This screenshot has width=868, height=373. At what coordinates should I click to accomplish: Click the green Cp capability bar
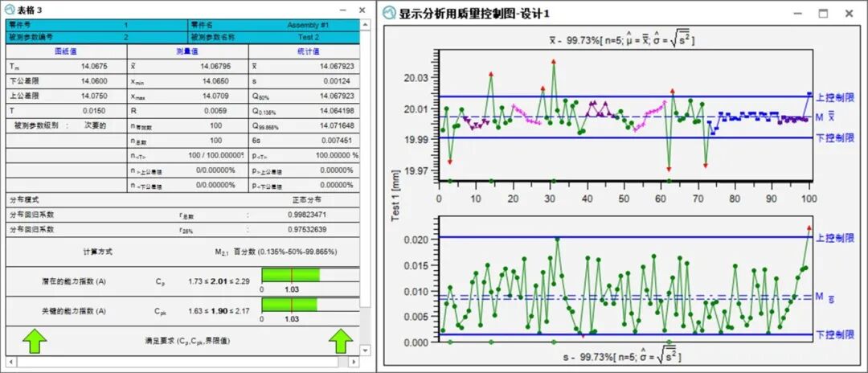pyautogui.click(x=291, y=274)
